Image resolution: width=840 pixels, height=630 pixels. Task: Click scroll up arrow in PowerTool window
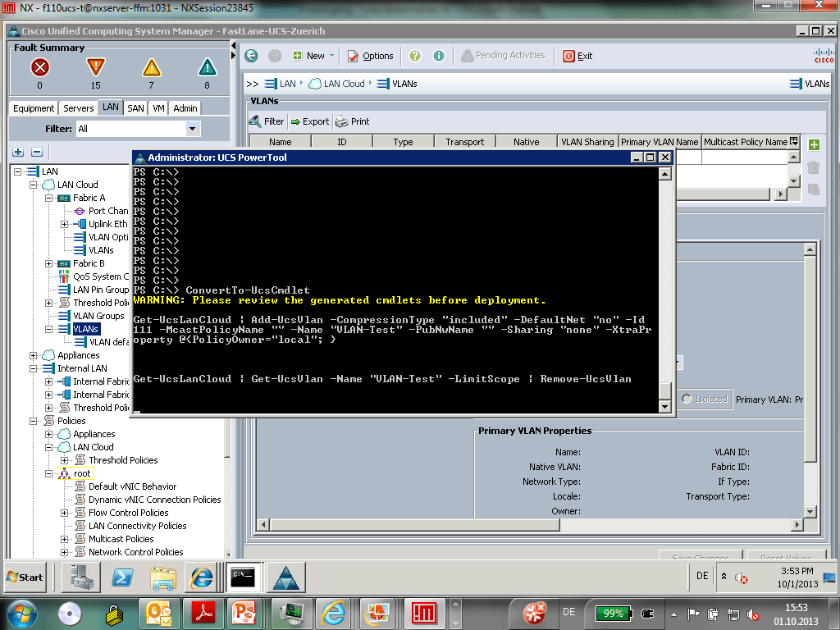coord(664,174)
